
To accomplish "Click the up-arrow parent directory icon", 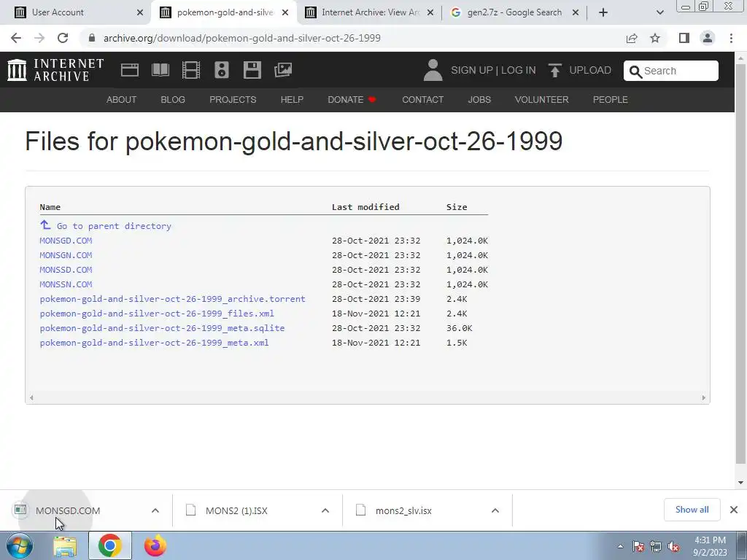I will (x=45, y=225).
